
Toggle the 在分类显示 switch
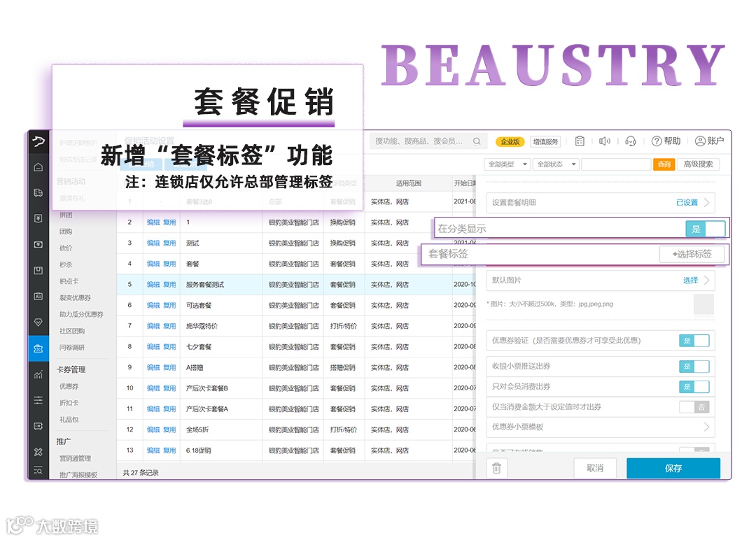point(706,229)
